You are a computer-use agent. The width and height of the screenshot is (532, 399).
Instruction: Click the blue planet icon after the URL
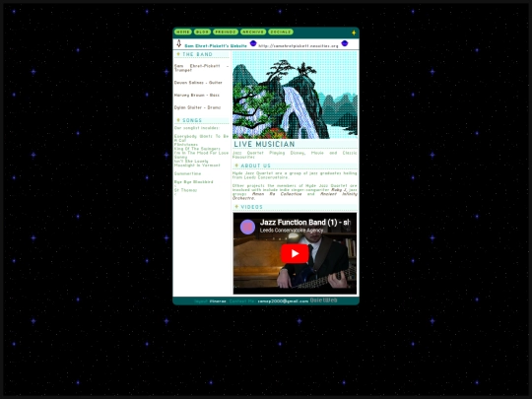coord(345,43)
